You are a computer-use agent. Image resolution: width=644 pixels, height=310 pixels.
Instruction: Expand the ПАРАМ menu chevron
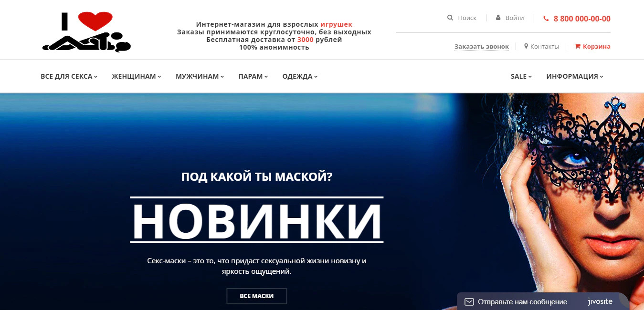click(266, 77)
